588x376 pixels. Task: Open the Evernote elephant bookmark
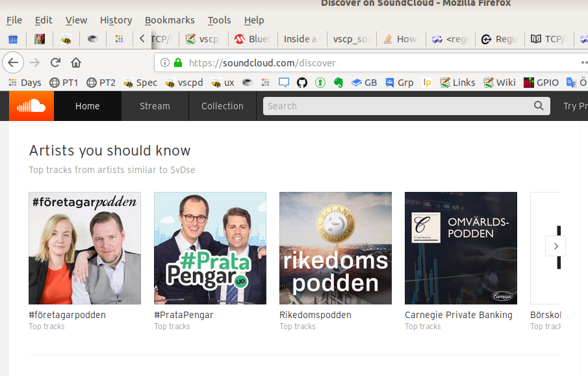pyautogui.click(x=339, y=83)
